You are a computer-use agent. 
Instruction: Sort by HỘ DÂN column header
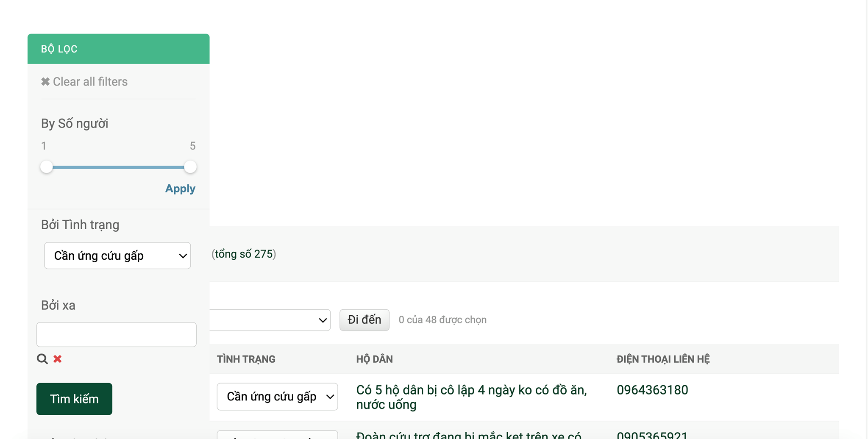(x=374, y=359)
